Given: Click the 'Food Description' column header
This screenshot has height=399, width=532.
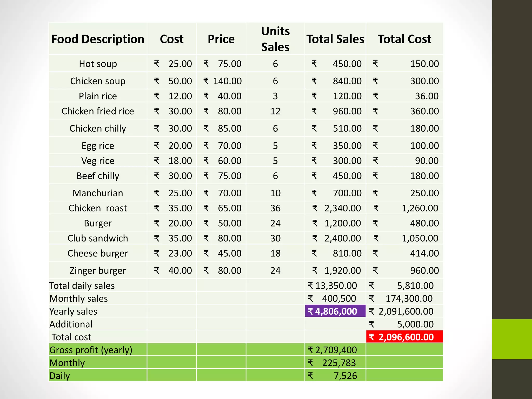Looking at the screenshot, I should [x=98, y=39].
